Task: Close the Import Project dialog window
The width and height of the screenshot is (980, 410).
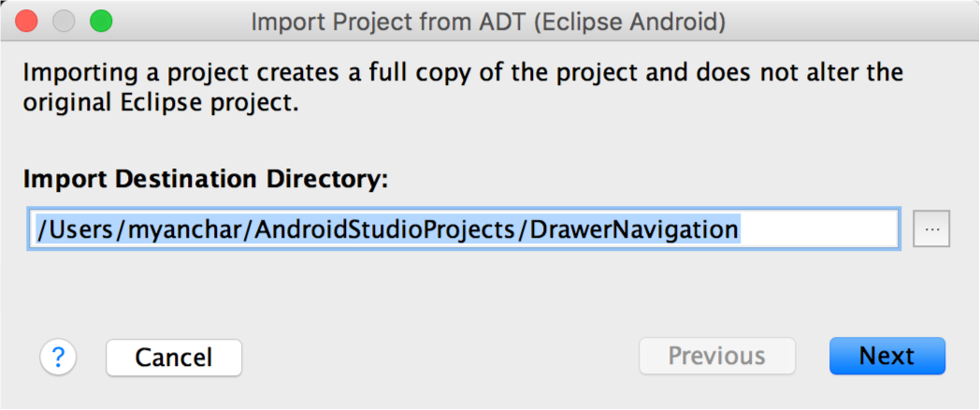Action: [27, 21]
